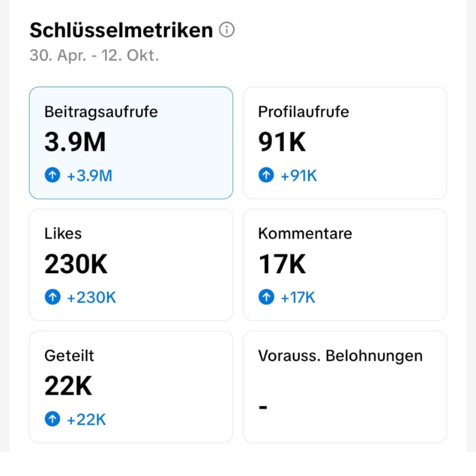Select the Vorauss. Belohnungen card label
The height and width of the screenshot is (476, 476).
pyautogui.click(x=340, y=356)
